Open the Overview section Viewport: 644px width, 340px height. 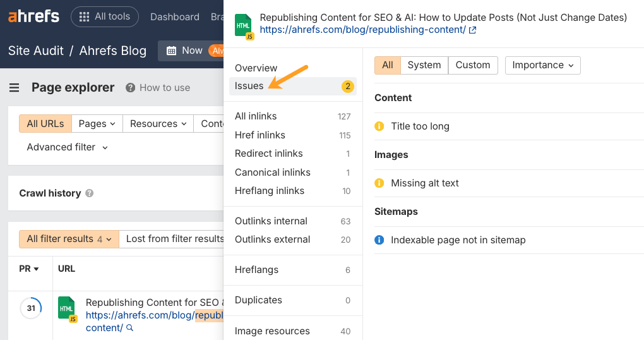pos(256,68)
